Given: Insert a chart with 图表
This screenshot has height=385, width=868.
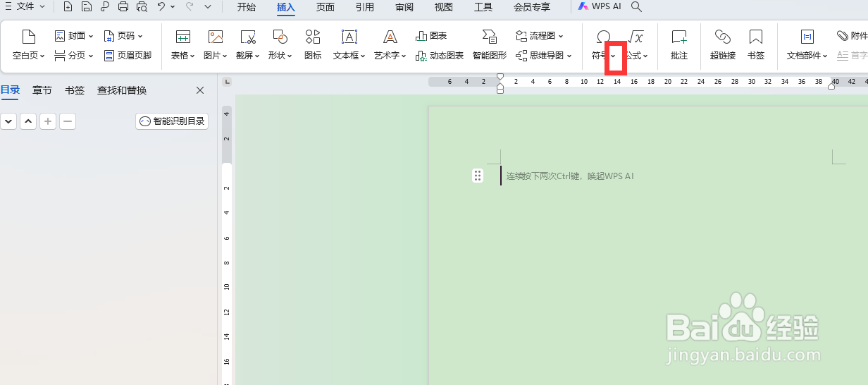Looking at the screenshot, I should coord(431,35).
